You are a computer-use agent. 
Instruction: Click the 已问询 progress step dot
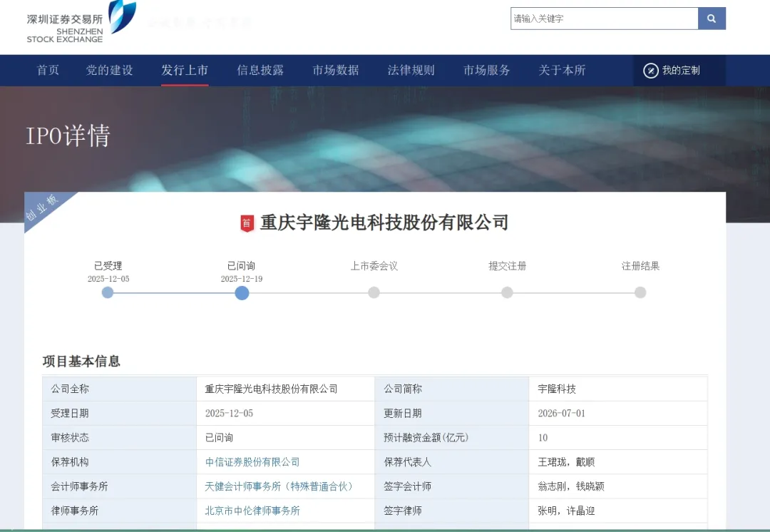click(242, 293)
